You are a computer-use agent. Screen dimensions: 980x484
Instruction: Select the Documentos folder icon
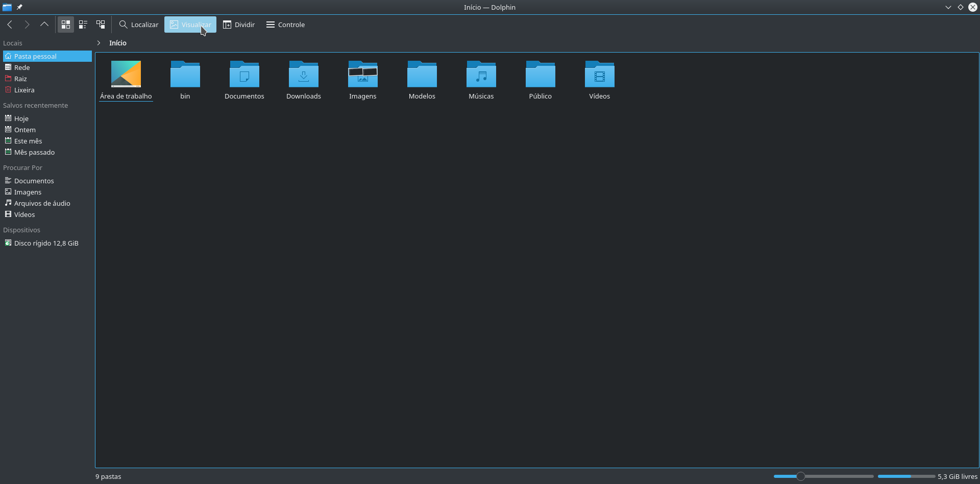tap(244, 75)
